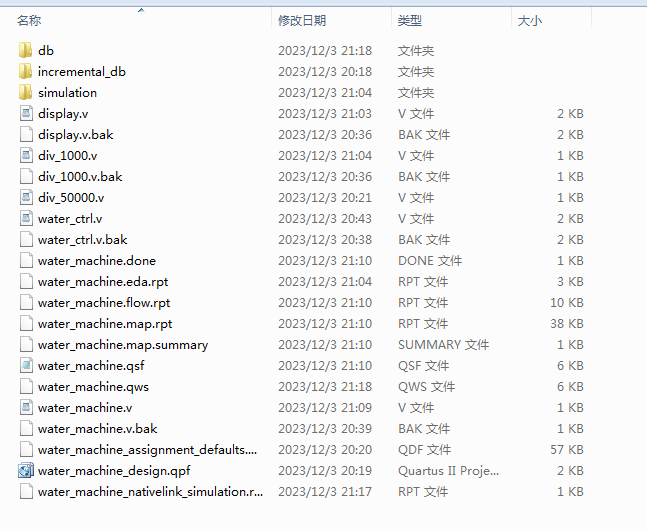The width and height of the screenshot is (647, 531).
Task: Sort by the 类型 column header
Action: [x=410, y=20]
